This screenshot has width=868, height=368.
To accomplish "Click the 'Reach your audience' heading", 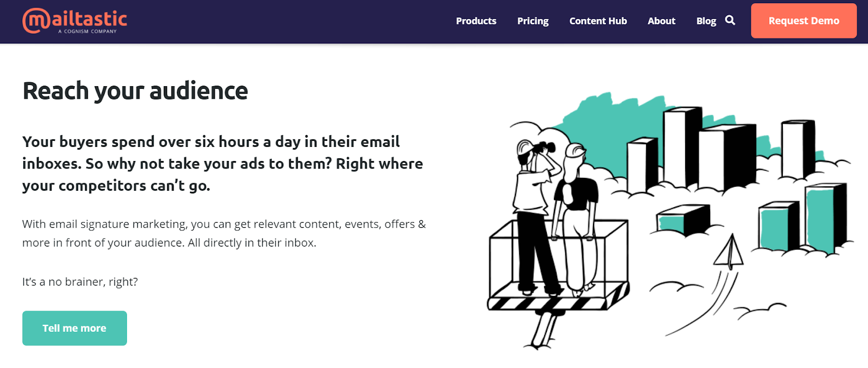I will [x=135, y=91].
